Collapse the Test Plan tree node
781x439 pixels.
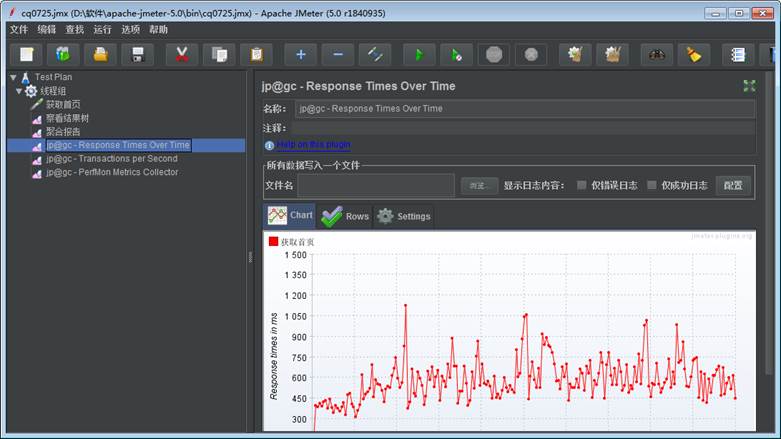click(x=13, y=77)
